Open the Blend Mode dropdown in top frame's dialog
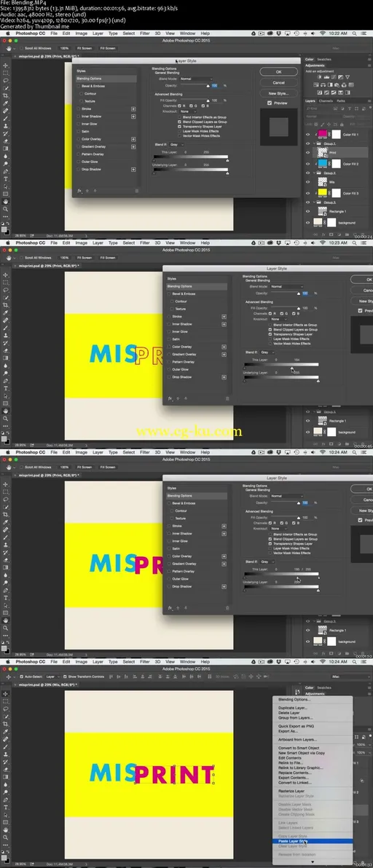This screenshot has width=373, height=868. (196, 79)
